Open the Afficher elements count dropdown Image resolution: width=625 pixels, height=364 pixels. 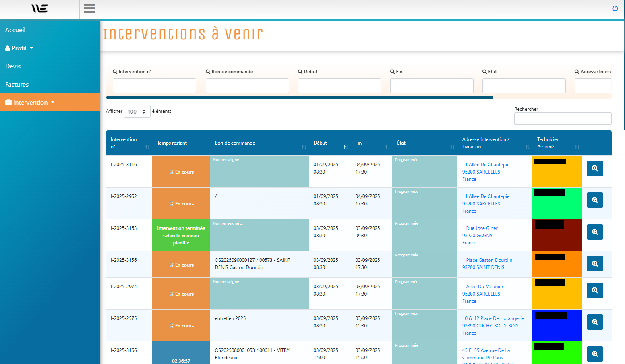tap(137, 112)
